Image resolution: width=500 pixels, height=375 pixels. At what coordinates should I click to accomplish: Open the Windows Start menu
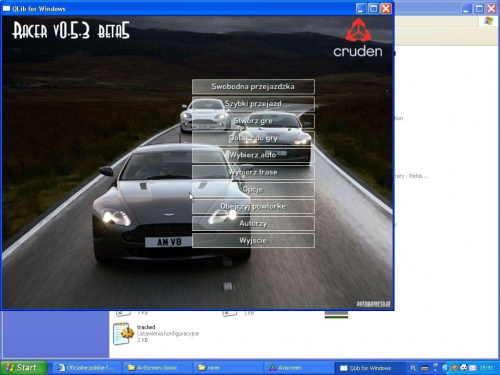[x=23, y=368]
